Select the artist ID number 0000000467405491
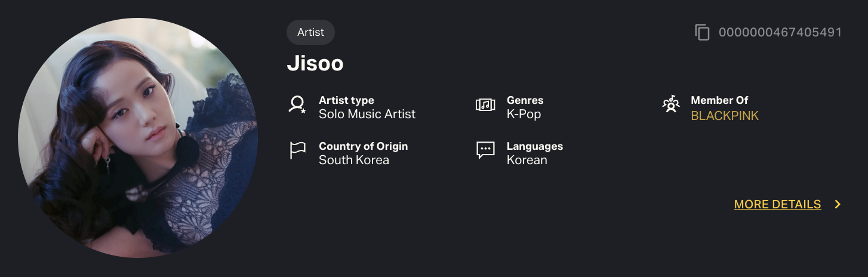This screenshot has height=277, width=868. pyautogui.click(x=780, y=32)
